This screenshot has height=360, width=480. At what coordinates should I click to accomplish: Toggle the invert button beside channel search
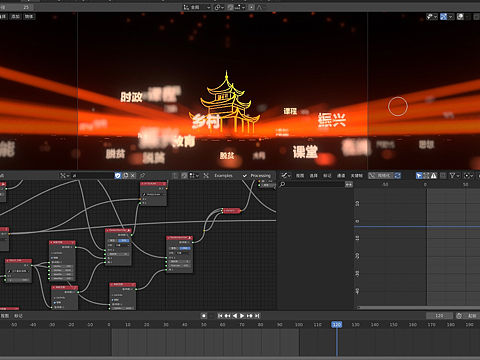[349, 184]
